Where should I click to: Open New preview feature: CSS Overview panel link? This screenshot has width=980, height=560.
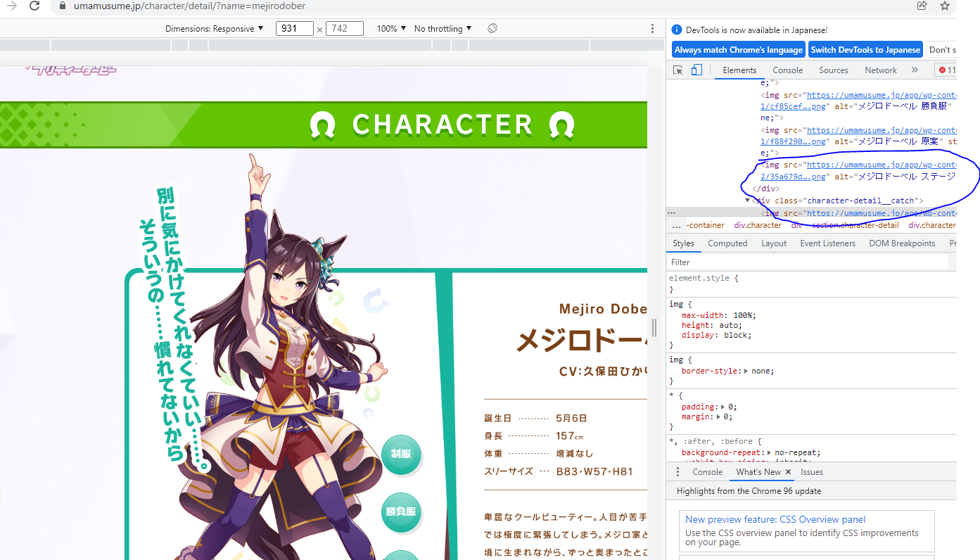(776, 520)
